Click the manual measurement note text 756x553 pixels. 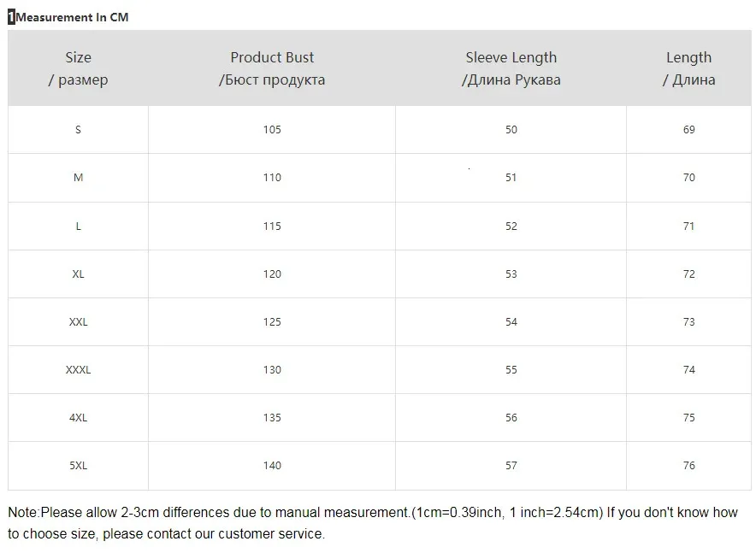coord(372,523)
